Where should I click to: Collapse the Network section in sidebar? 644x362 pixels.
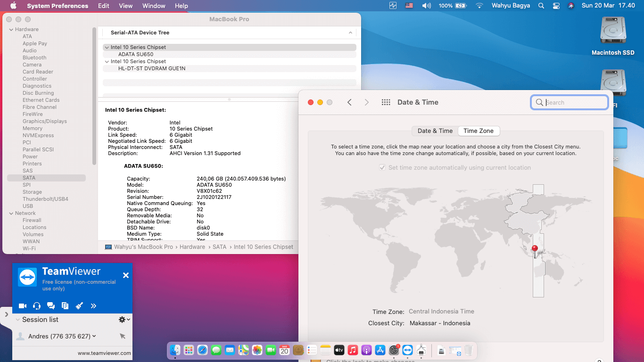point(11,213)
